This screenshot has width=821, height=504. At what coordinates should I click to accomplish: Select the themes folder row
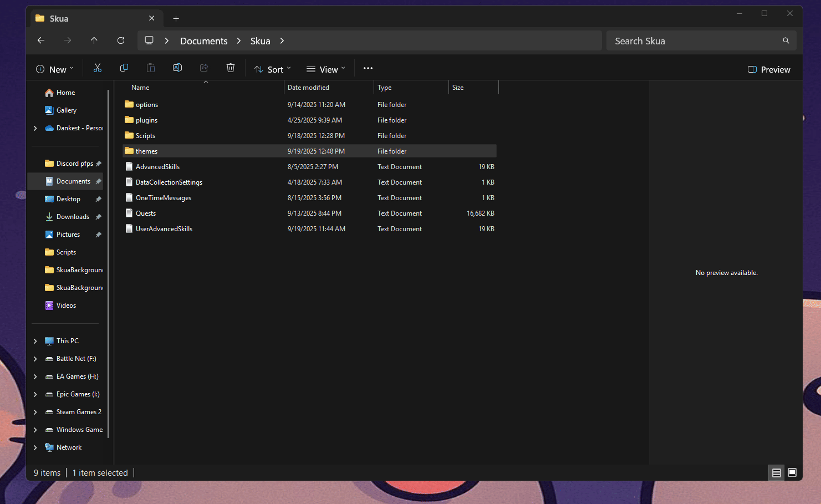click(309, 151)
